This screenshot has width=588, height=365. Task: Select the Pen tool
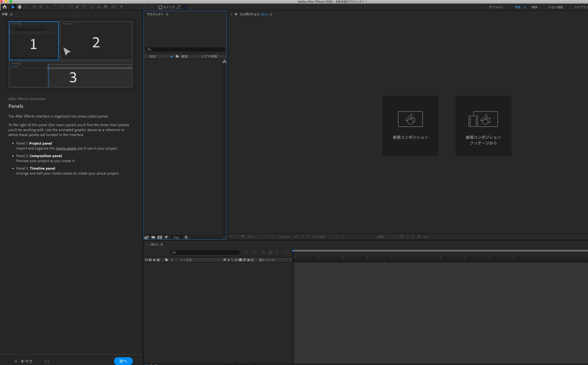(77, 7)
